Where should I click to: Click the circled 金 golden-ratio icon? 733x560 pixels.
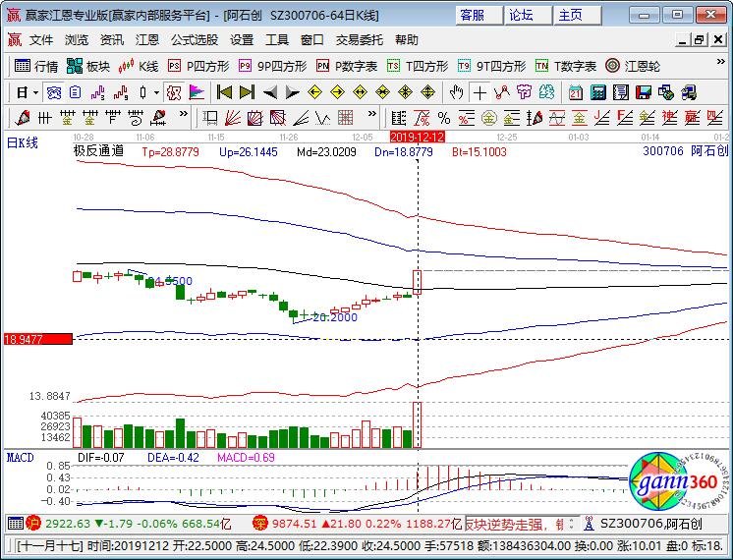pos(488,118)
